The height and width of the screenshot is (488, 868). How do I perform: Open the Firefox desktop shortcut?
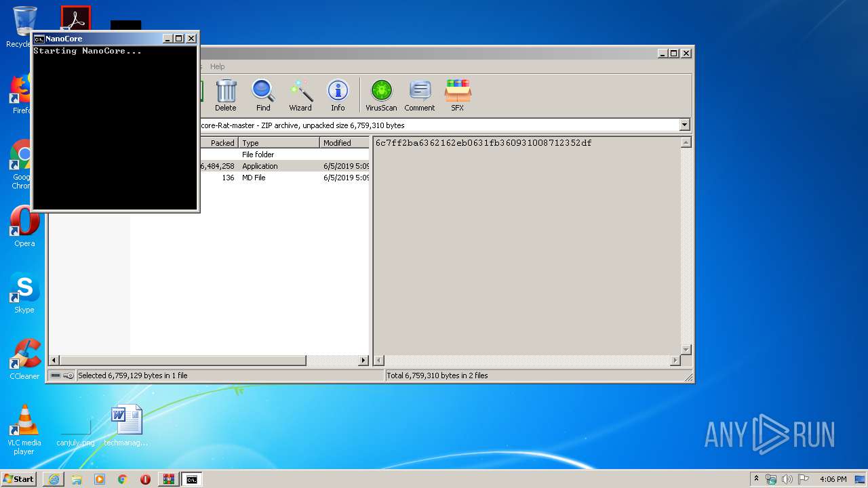[x=22, y=94]
